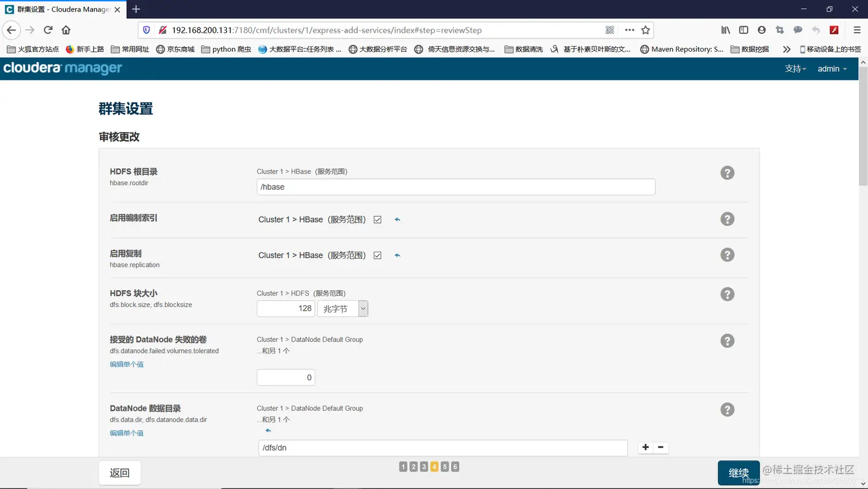Click the browser back arrow

11,30
